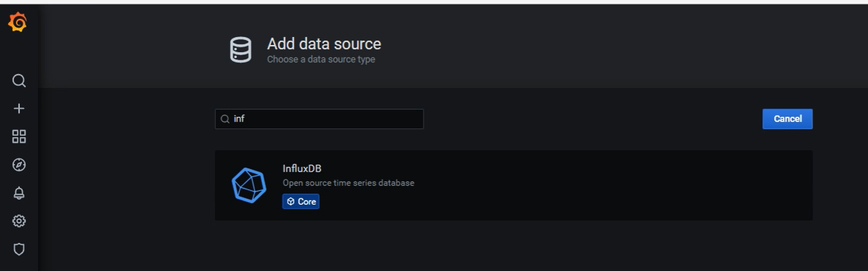Click the "Add data source" heading

(324, 44)
